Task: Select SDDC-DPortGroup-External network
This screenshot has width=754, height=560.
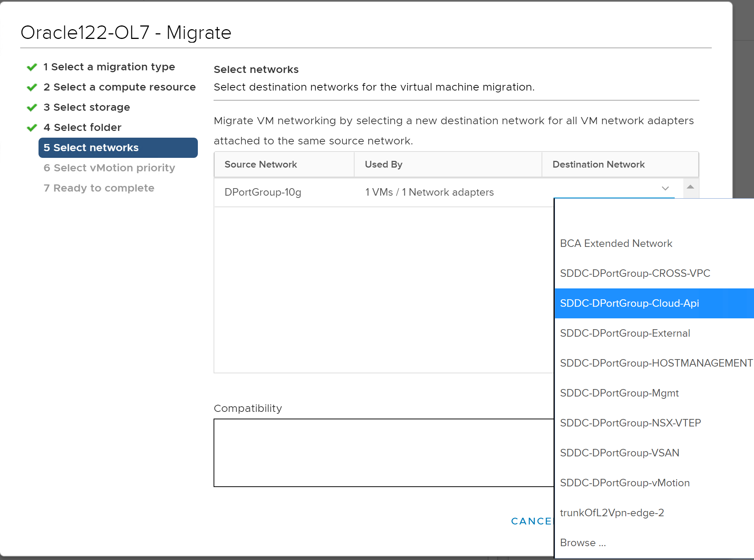Action: click(625, 333)
